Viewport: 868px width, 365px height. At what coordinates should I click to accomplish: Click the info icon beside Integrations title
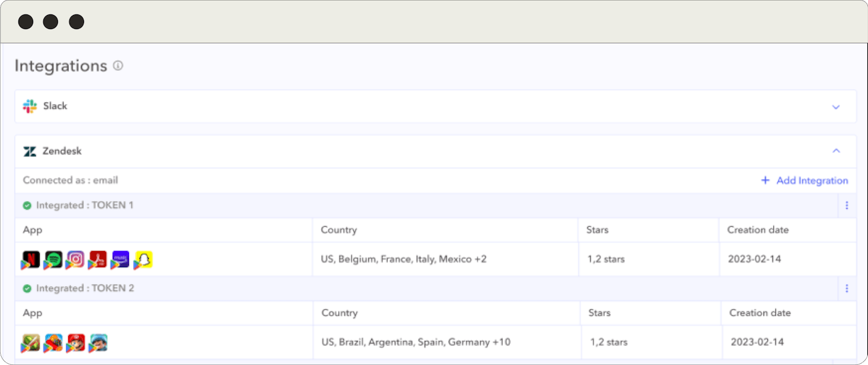118,66
